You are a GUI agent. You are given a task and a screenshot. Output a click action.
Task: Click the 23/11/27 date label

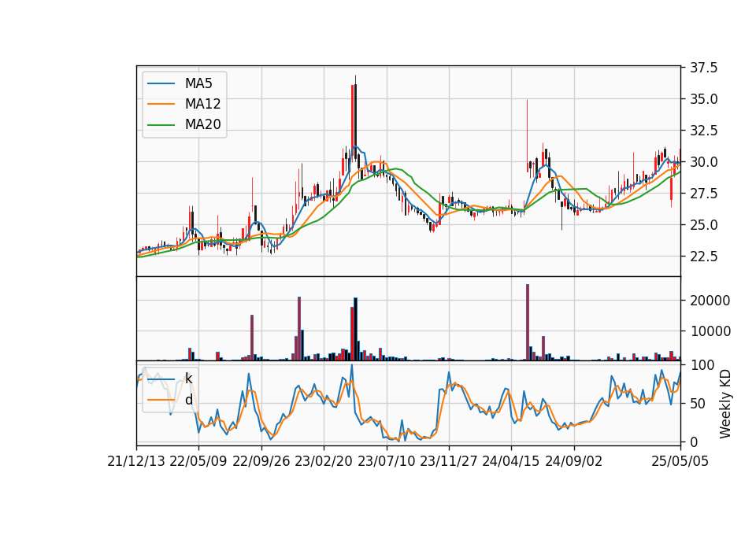[449, 461]
